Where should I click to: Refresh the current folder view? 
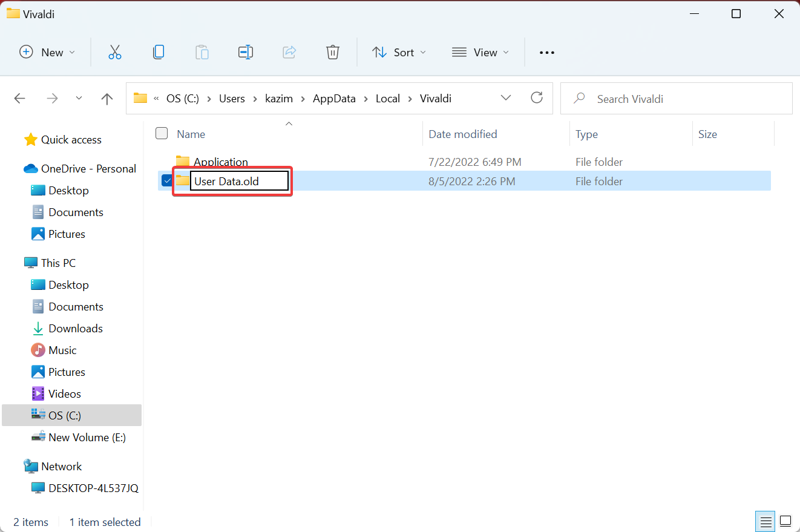[x=536, y=98]
